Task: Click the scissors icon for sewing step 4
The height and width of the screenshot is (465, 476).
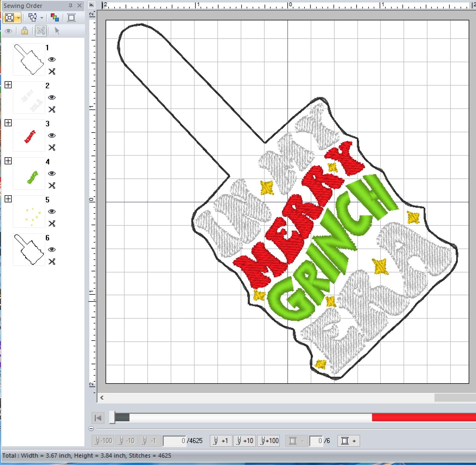Action: tap(52, 186)
